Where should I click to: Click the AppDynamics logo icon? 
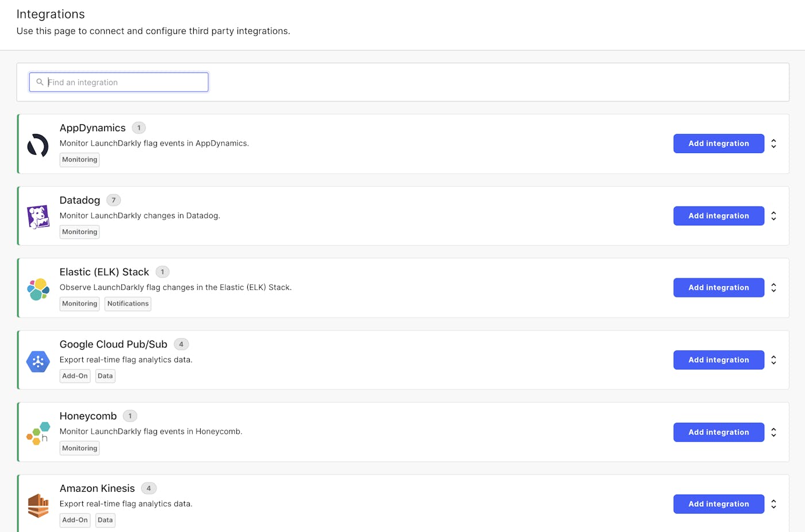pos(38,145)
